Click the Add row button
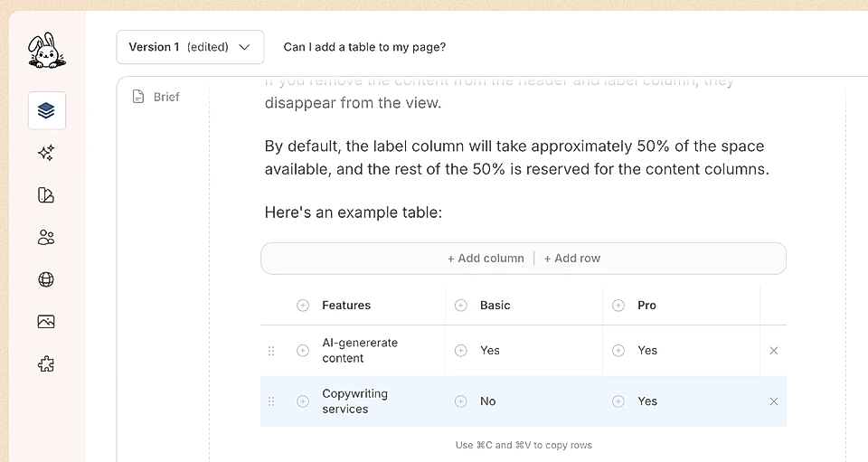Screen dimensions: 868x462 (x=571, y=259)
